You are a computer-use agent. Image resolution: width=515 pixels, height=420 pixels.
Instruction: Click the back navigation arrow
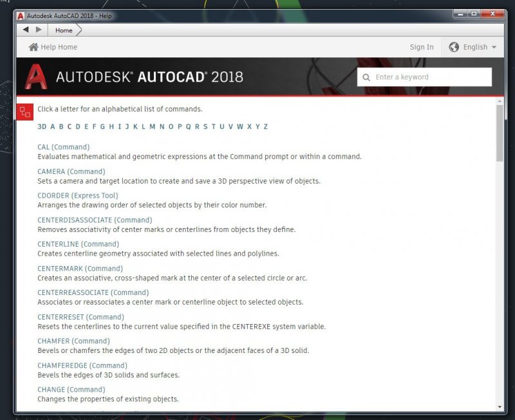(x=26, y=30)
